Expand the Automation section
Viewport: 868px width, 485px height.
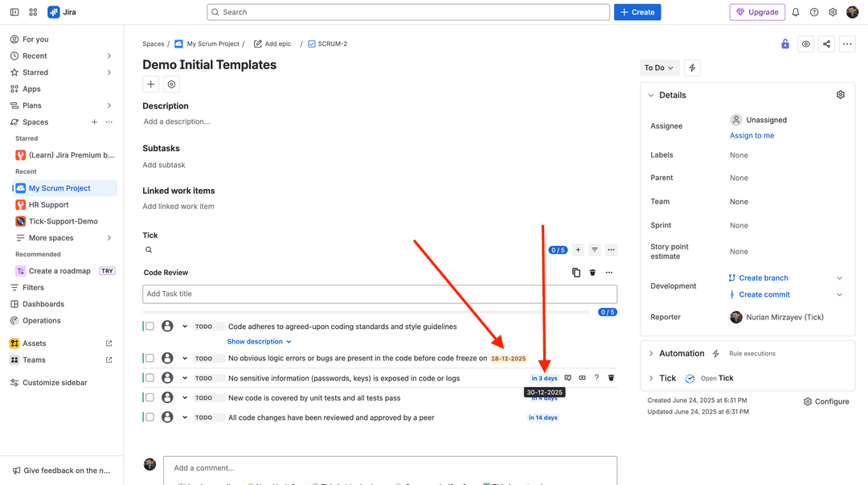pyautogui.click(x=651, y=352)
